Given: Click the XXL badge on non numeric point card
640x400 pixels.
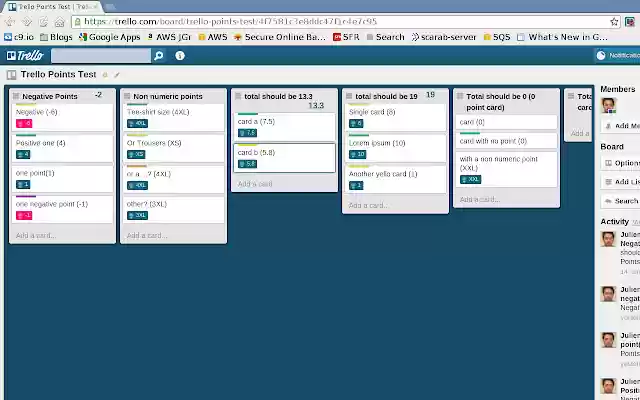Looking at the screenshot, I should tap(470, 179).
